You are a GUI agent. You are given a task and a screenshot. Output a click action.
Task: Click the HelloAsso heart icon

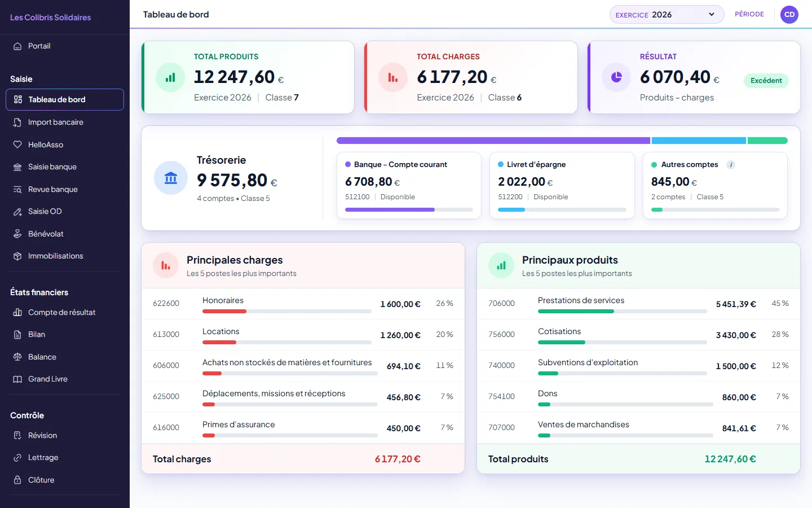[x=17, y=144]
